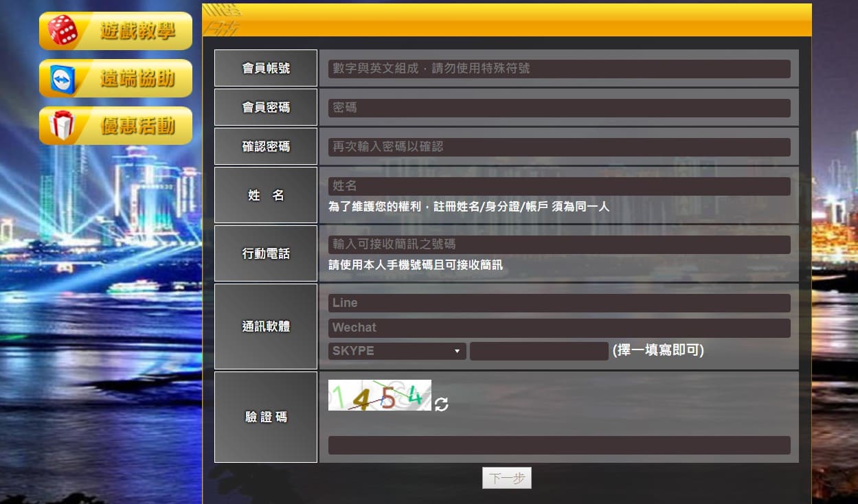Click the 驗 證 碼 label cell
Image resolution: width=858 pixels, height=504 pixels.
(266, 417)
